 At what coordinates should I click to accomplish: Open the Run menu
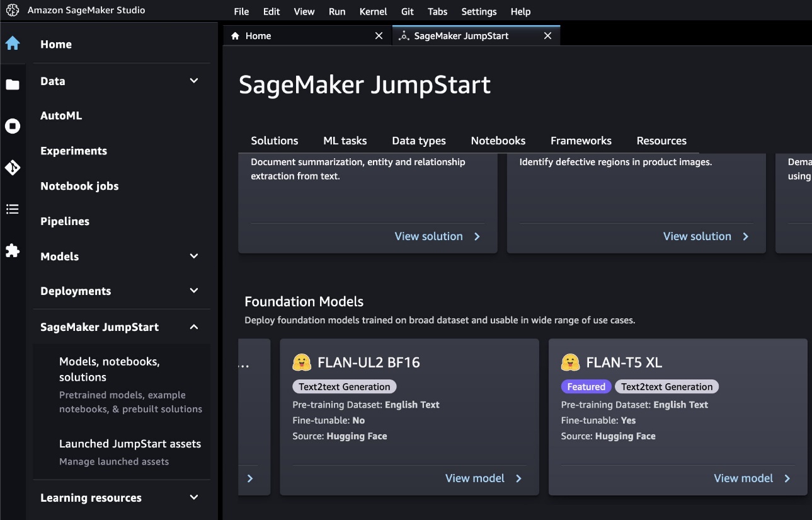pos(337,11)
